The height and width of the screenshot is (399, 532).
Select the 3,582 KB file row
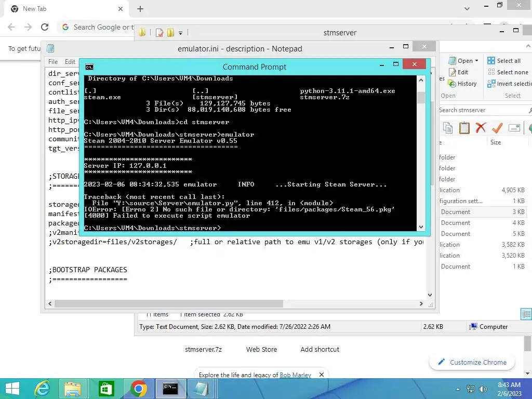(x=483, y=245)
